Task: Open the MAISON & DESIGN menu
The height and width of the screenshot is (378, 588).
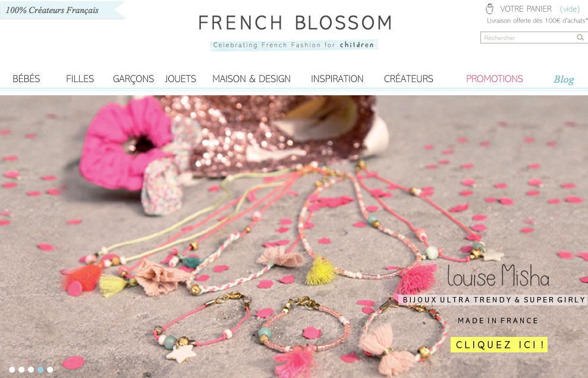Action: click(x=251, y=79)
